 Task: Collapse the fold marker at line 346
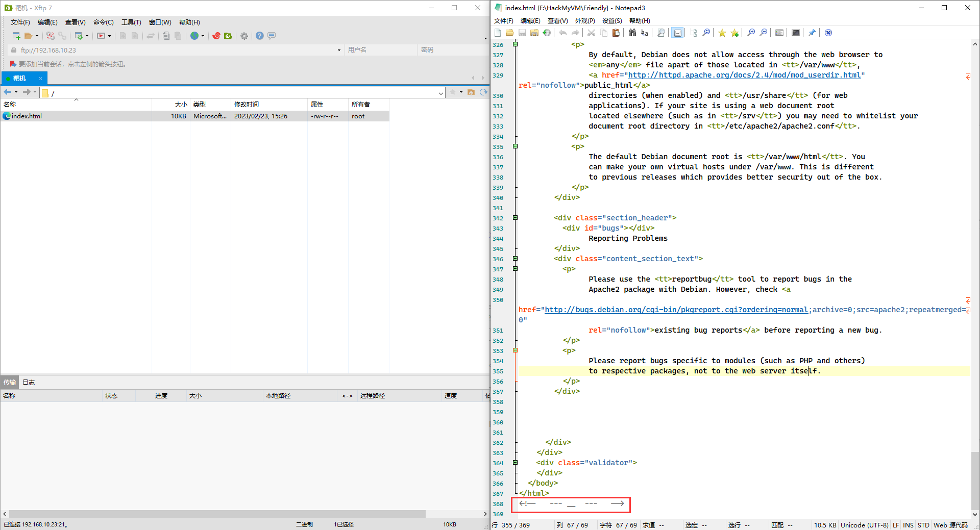pyautogui.click(x=515, y=259)
